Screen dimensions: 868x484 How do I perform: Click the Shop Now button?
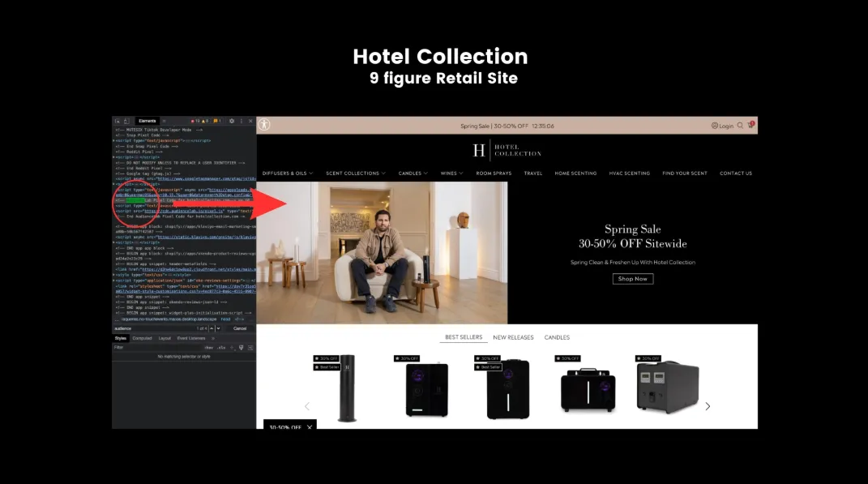point(633,279)
